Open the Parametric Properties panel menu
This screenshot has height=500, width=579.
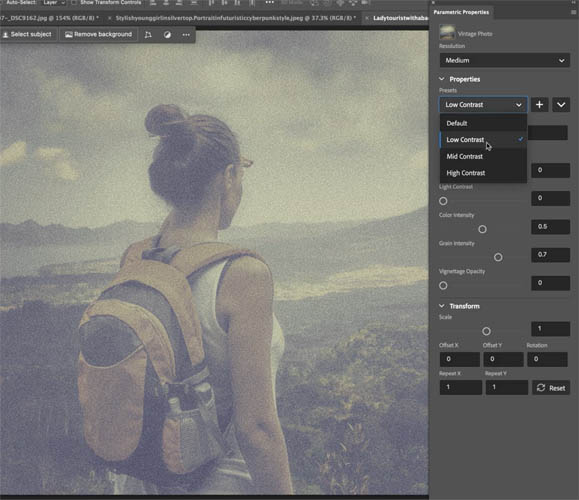573,12
